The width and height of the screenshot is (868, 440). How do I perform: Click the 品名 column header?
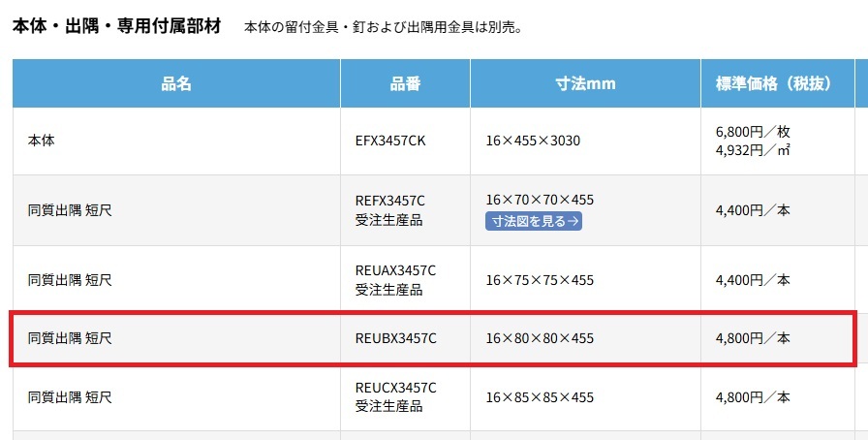coord(176,83)
